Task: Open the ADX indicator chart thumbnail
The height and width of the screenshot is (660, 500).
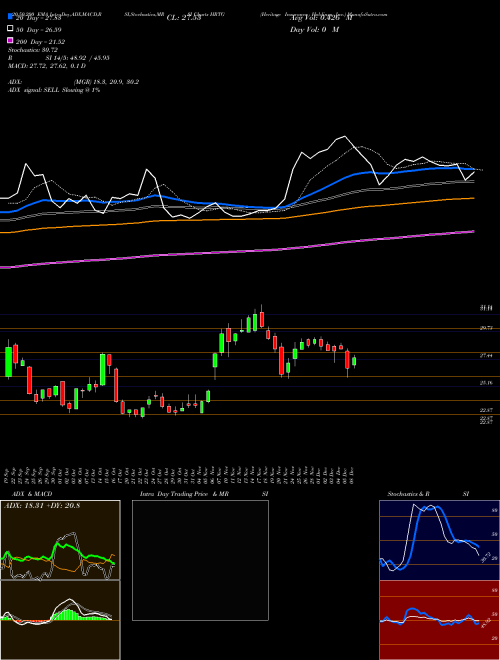Action: [x=60, y=540]
